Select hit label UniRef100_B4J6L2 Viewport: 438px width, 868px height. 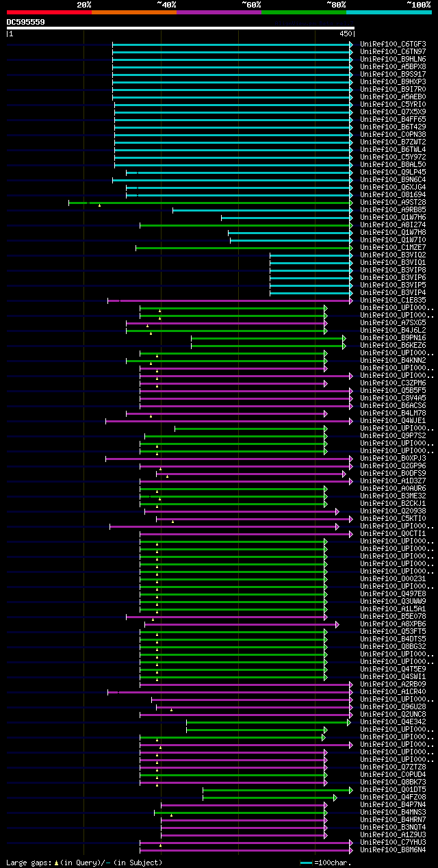393,331
